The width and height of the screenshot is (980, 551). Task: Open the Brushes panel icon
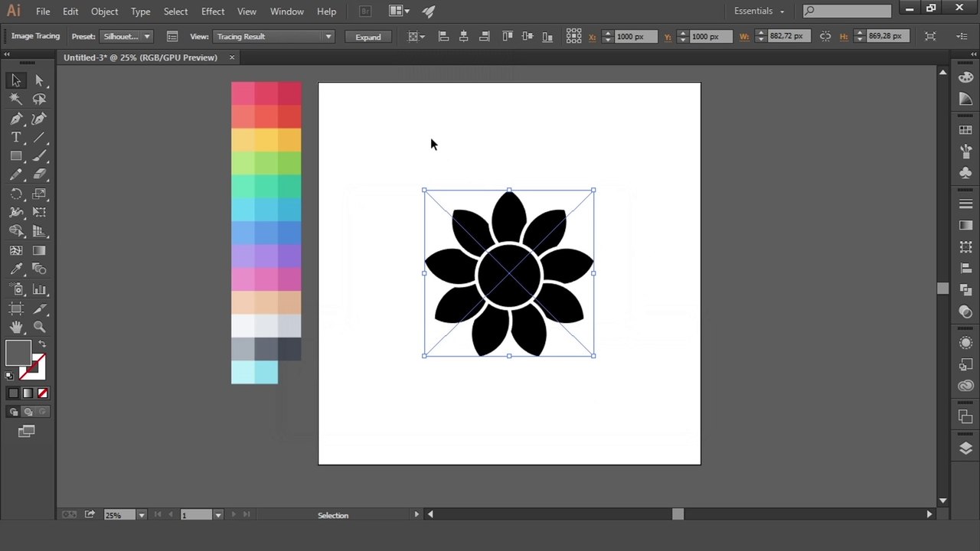(965, 152)
